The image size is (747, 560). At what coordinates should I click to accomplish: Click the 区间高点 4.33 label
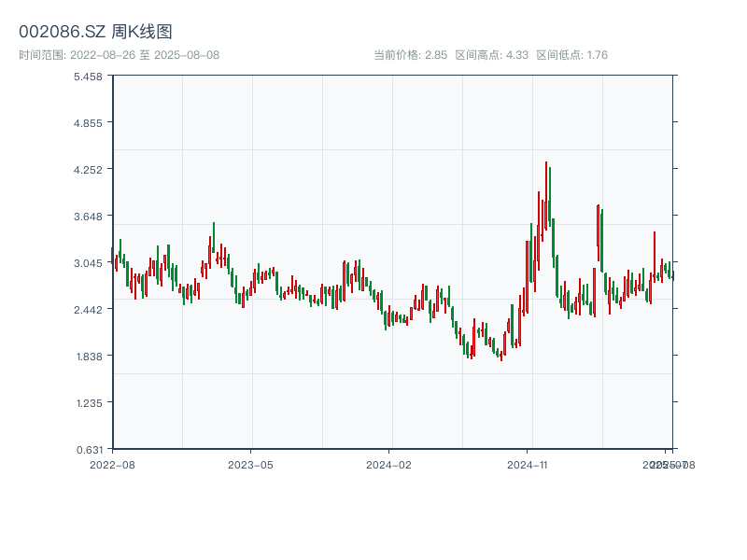coord(491,55)
